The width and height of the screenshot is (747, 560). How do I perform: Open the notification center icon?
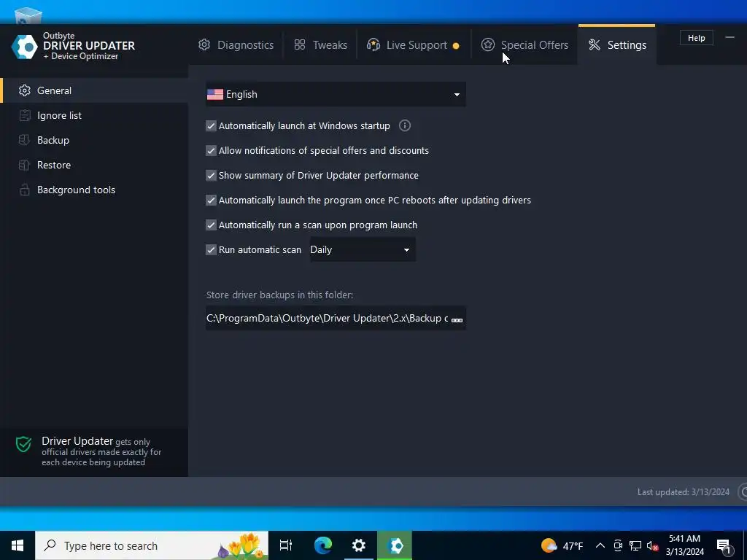[724, 545]
